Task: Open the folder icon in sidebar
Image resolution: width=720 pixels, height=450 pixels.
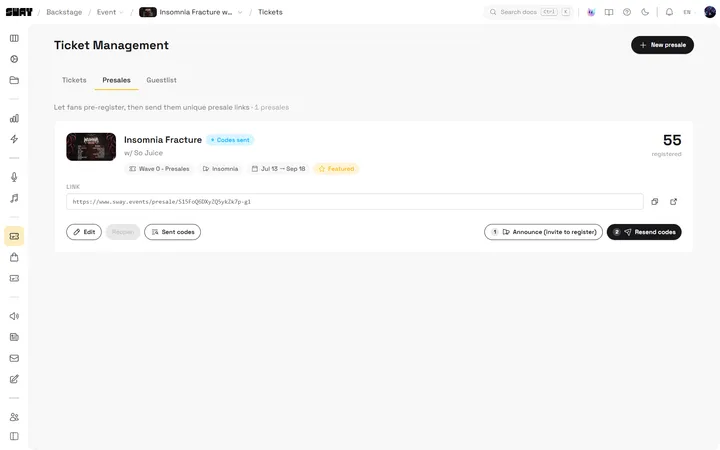Action: [x=14, y=80]
